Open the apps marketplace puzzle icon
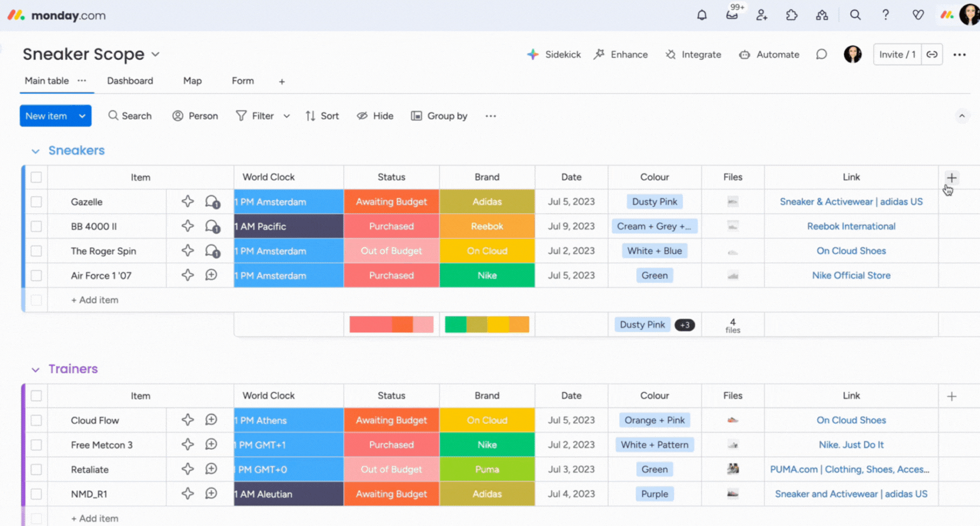This screenshot has width=980, height=526. coord(792,15)
